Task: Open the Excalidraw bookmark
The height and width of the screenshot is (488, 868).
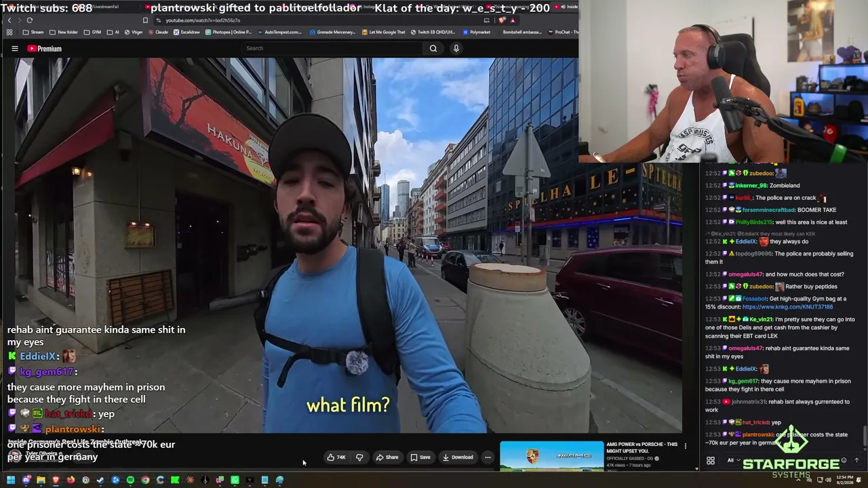Action: [186, 32]
